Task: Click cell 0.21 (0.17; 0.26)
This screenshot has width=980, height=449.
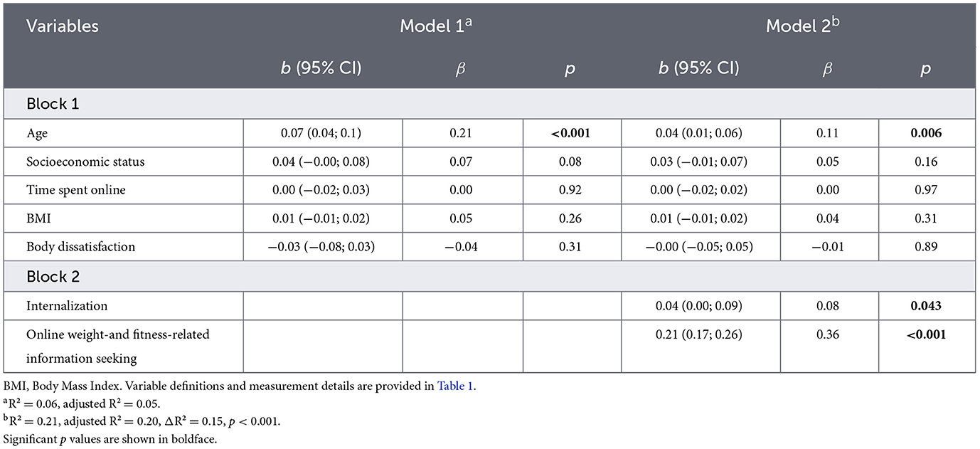Action: coord(701,334)
